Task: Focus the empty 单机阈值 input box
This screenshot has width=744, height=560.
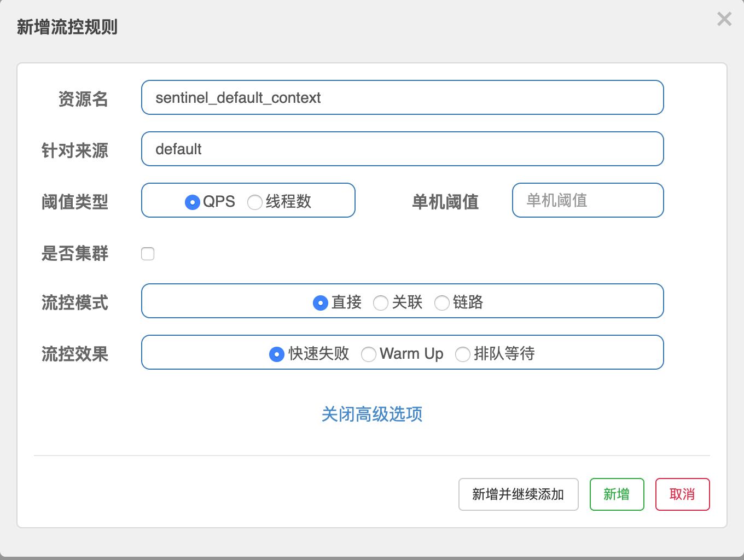Action: pos(588,200)
